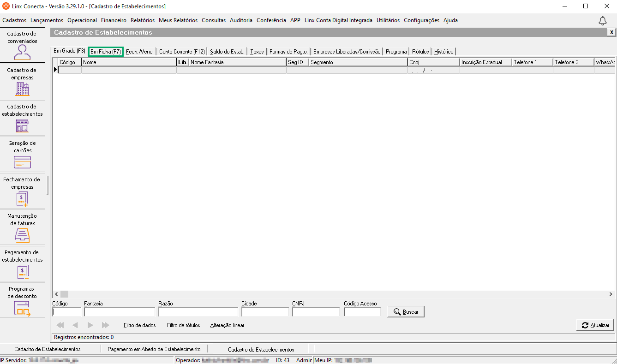Open the Cadastros menu
Viewport: 617px width, 364px height.
pos(14,20)
